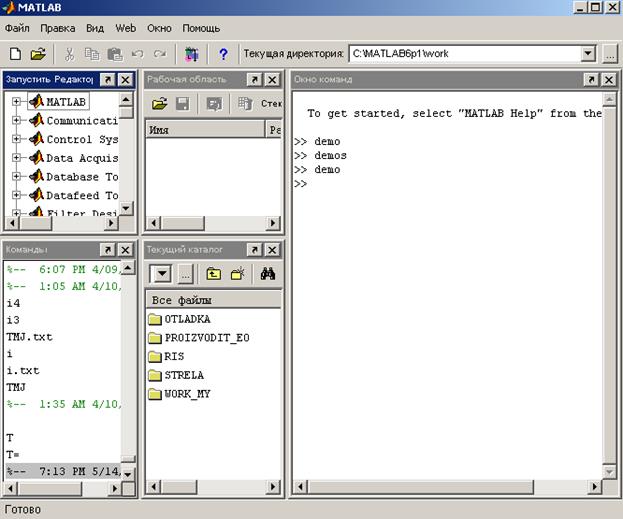623x519 pixels.
Task: Open Simulink library icon
Action: [x=192, y=54]
